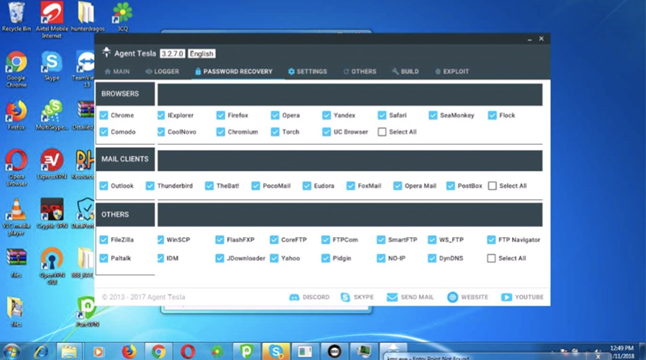This screenshot has width=646, height=360.
Task: Open the Settings tab
Action: click(x=307, y=71)
